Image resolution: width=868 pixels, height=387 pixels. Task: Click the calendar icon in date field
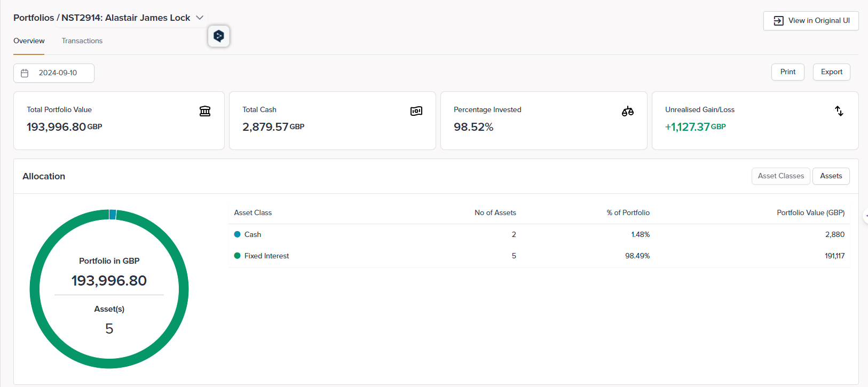point(25,73)
